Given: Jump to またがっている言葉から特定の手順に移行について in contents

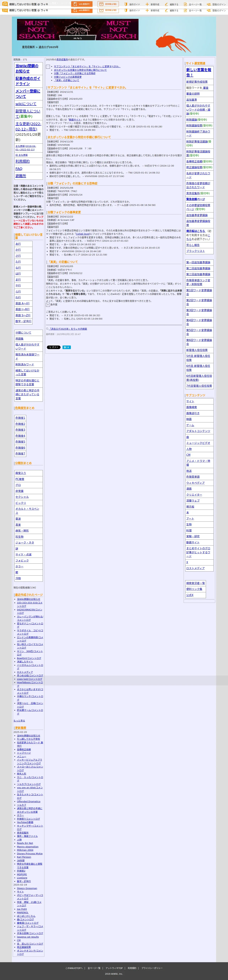Looking at the screenshot, I should (80, 70).
